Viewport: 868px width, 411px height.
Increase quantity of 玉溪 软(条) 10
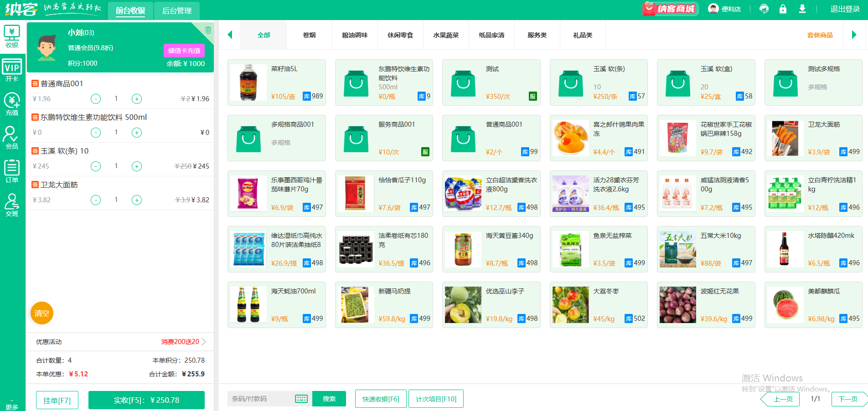click(x=137, y=166)
